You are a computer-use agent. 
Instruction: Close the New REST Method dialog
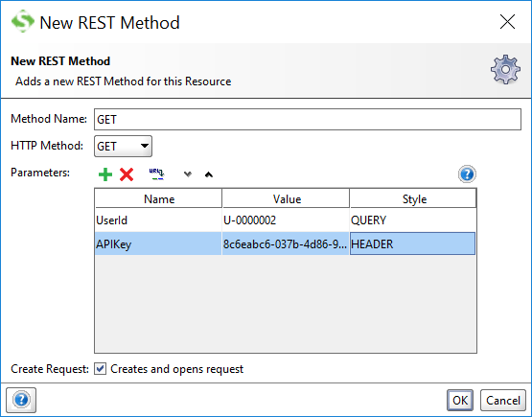(x=507, y=22)
